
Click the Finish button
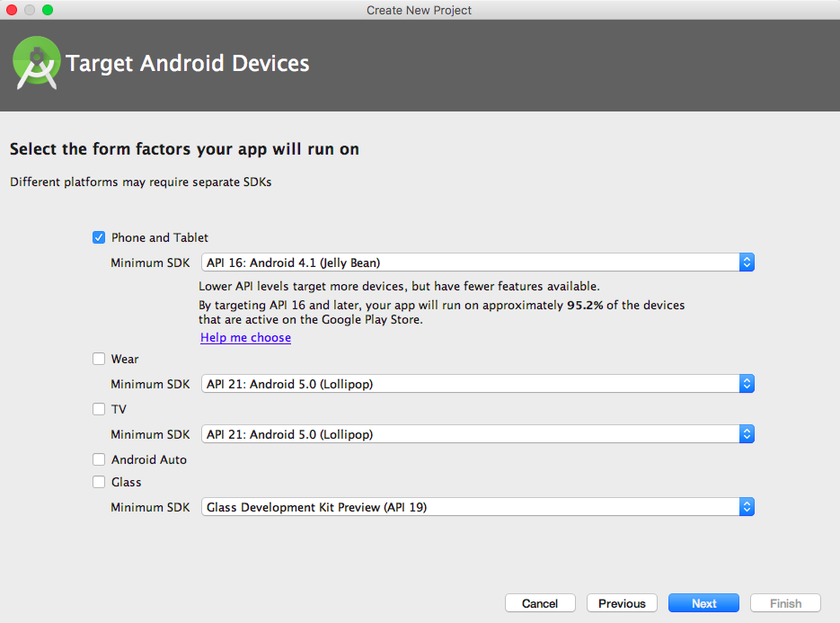point(786,603)
